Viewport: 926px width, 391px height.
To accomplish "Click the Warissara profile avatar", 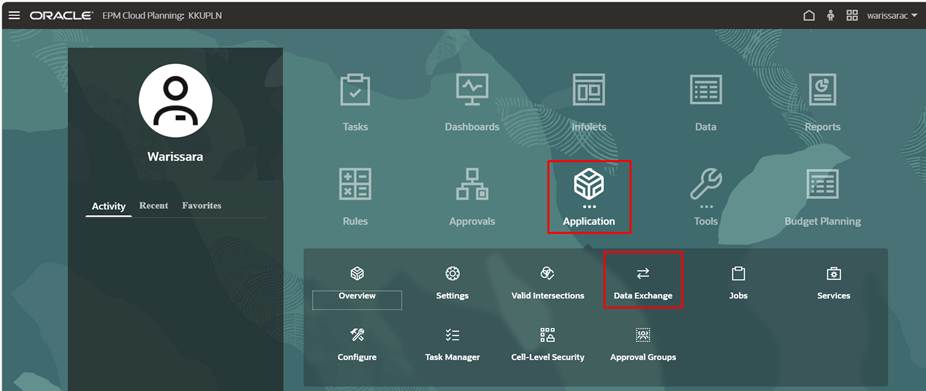I will [175, 100].
